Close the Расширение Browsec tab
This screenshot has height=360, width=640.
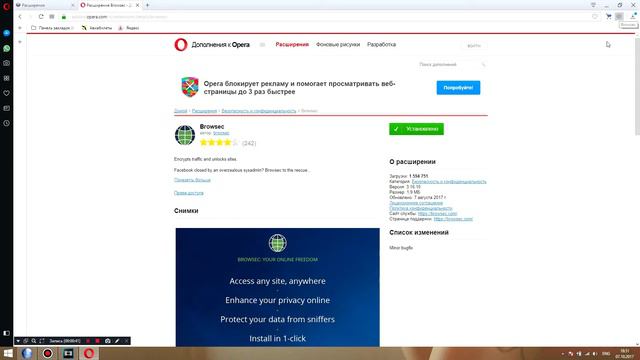tap(138, 5)
